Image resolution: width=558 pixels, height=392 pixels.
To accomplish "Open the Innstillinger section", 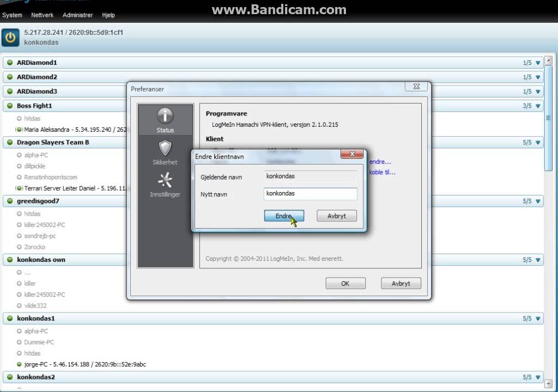I will click(165, 185).
